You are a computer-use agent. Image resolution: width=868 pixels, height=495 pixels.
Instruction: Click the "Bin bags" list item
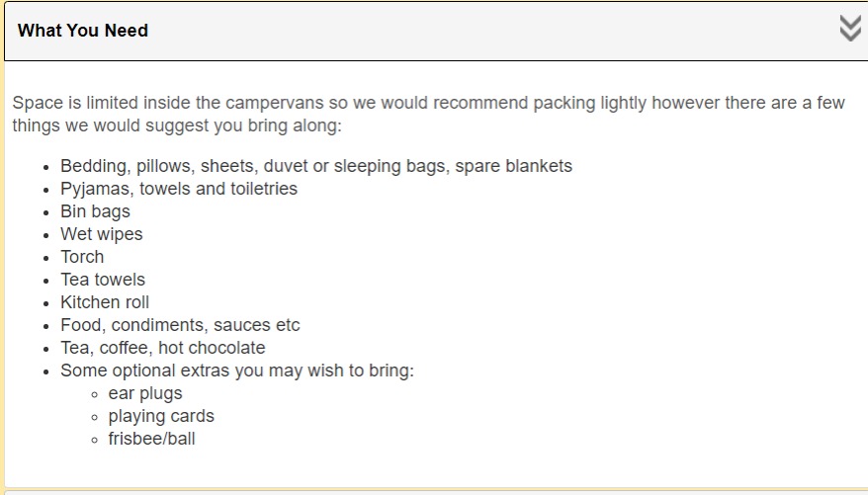click(x=95, y=211)
